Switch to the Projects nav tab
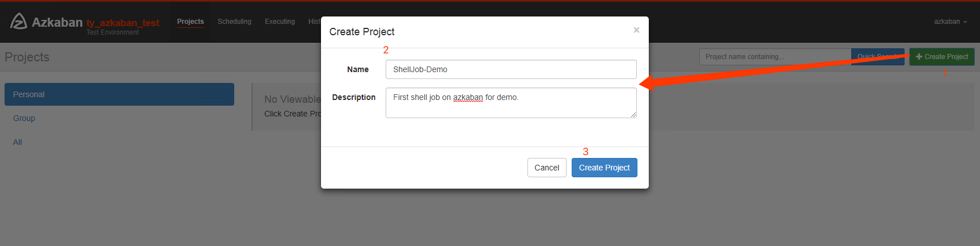This screenshot has width=980, height=246. coord(190,22)
